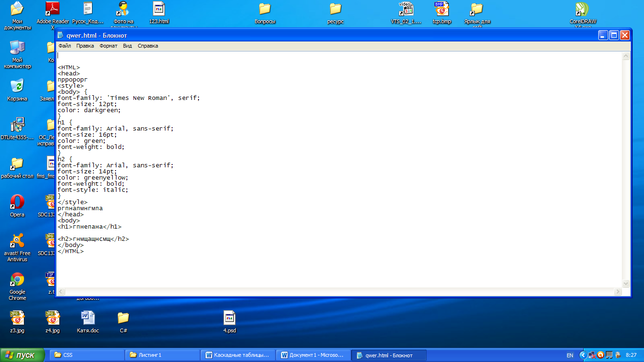Image resolution: width=644 pixels, height=362 pixels.
Task: Click the horizontal scrollbar left arrow
Action: pos(61,292)
